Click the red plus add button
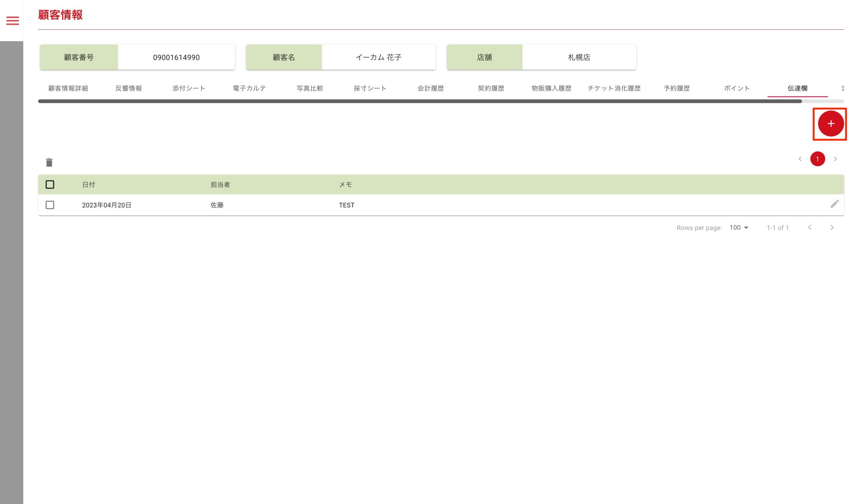 pos(830,124)
